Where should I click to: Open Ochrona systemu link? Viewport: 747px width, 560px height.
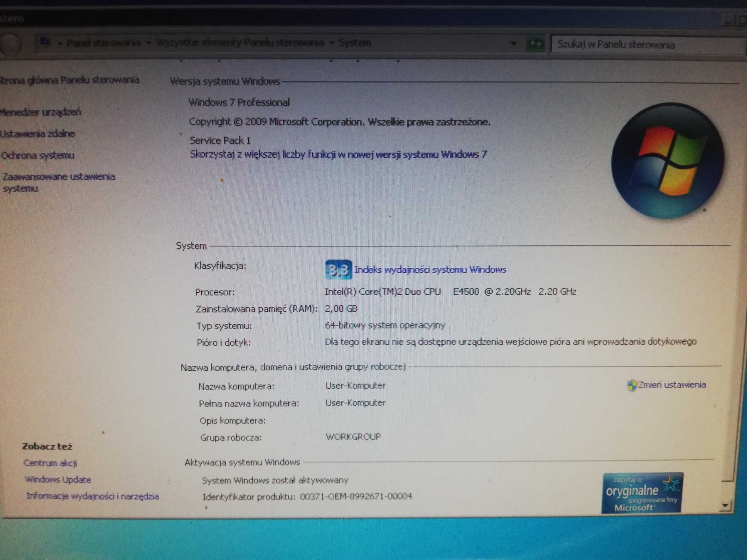click(37, 155)
